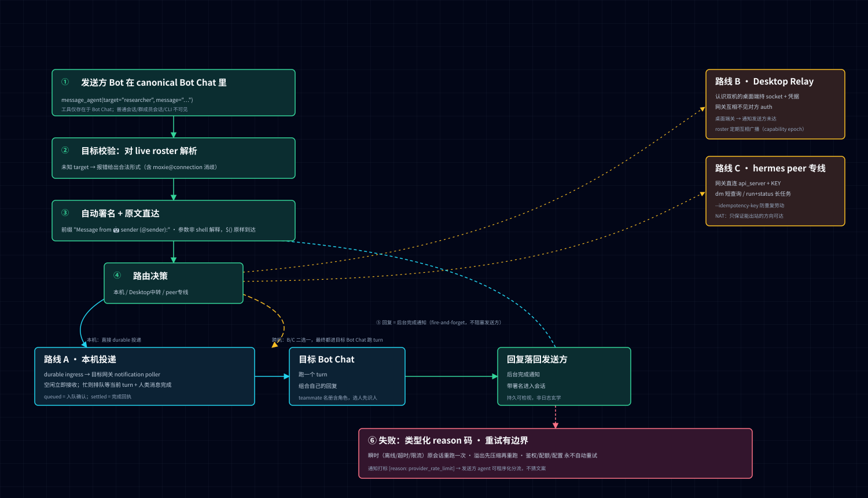
Task: Click the heading "路线 B · Desktop Relay"
Action: pos(764,82)
